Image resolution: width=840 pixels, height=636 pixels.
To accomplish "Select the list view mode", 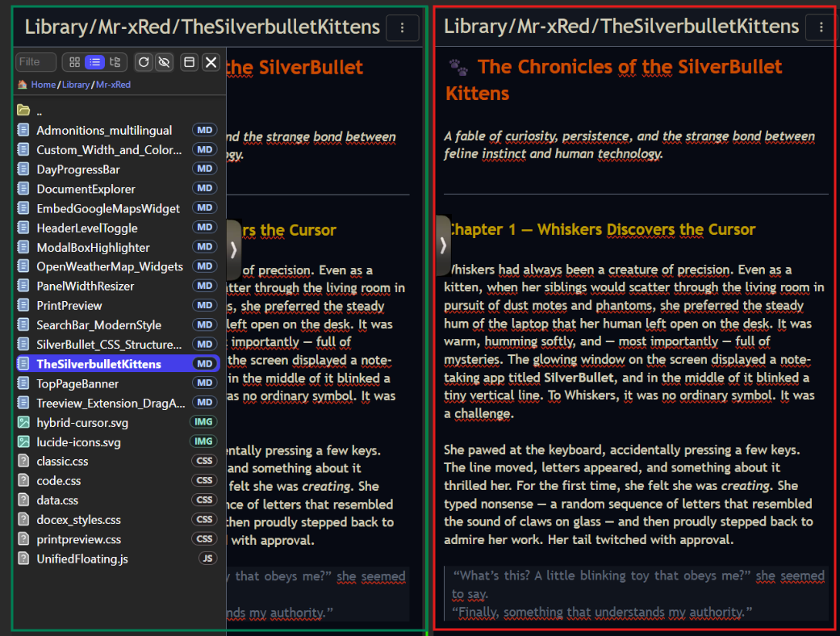I will point(95,62).
